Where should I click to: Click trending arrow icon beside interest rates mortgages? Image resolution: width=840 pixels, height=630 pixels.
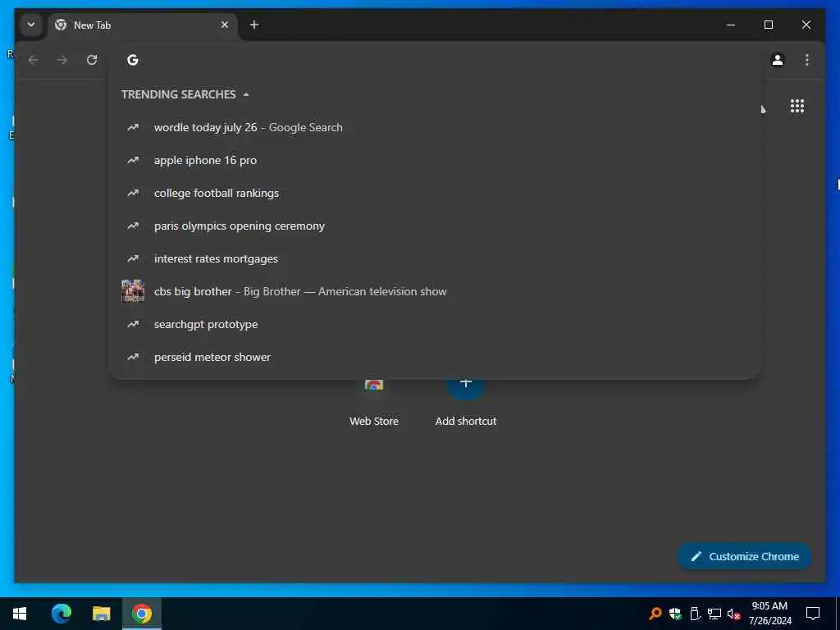133,258
